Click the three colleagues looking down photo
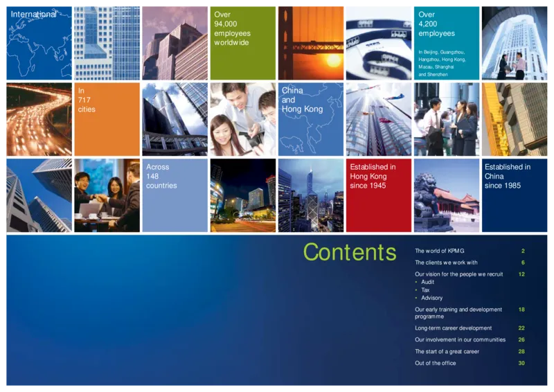554x392 pixels. tap(243, 119)
